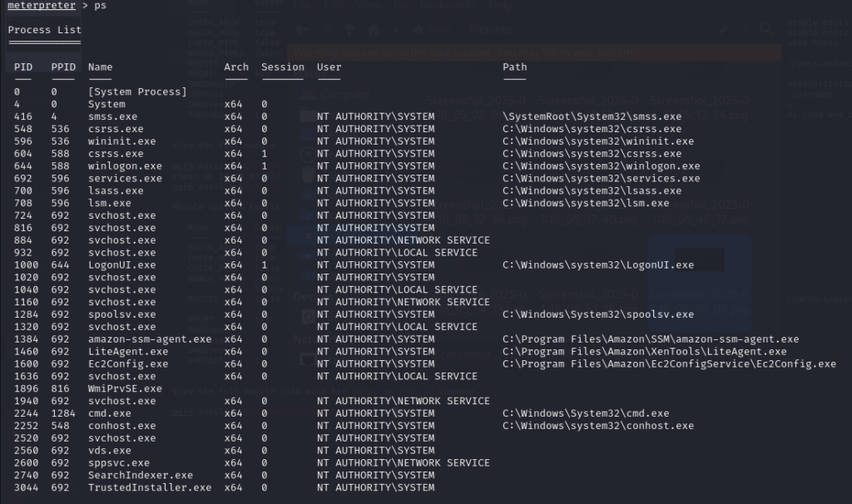Open the Help menu
Screen dimensions: 852x504
click(x=501, y=6)
